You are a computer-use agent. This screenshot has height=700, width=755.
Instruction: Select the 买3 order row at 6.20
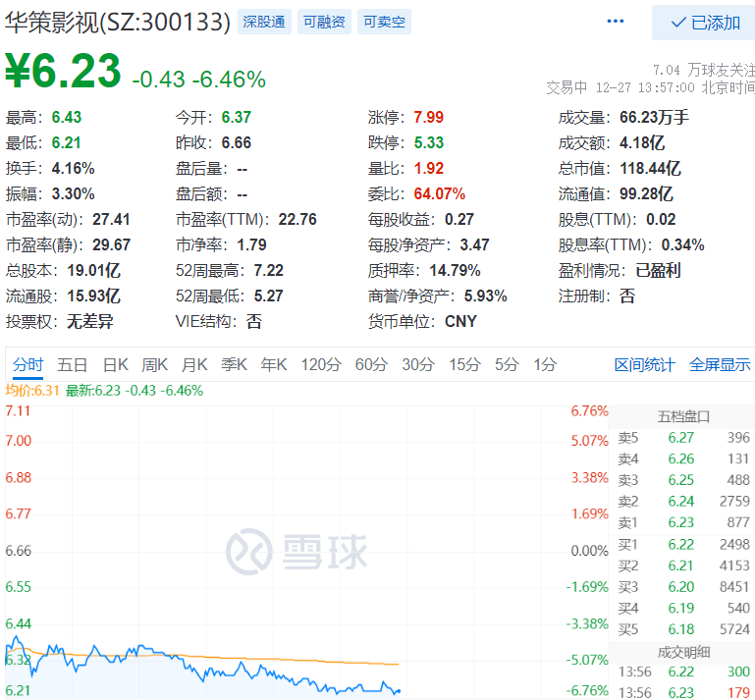(x=683, y=587)
